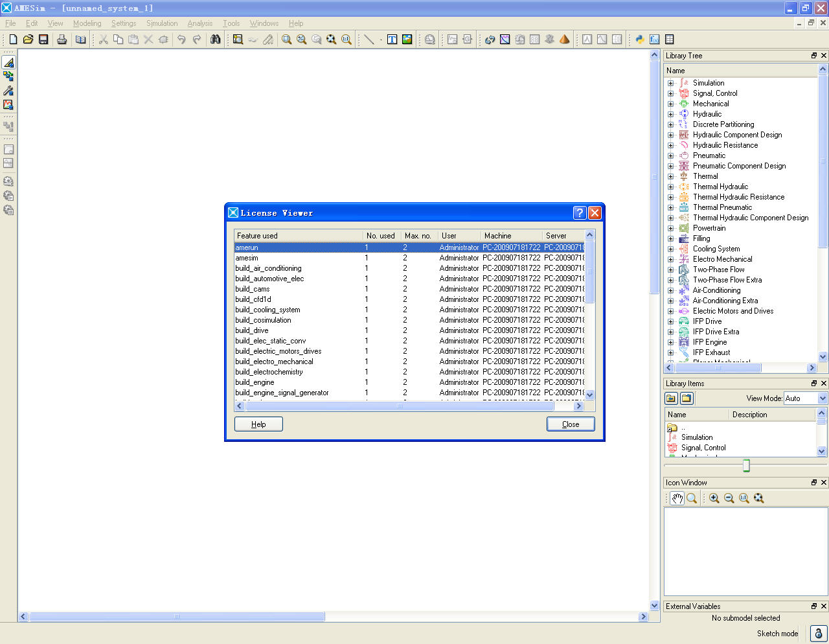The width and height of the screenshot is (829, 644).
Task: Click the second folder icon in Library Items
Action: (687, 398)
